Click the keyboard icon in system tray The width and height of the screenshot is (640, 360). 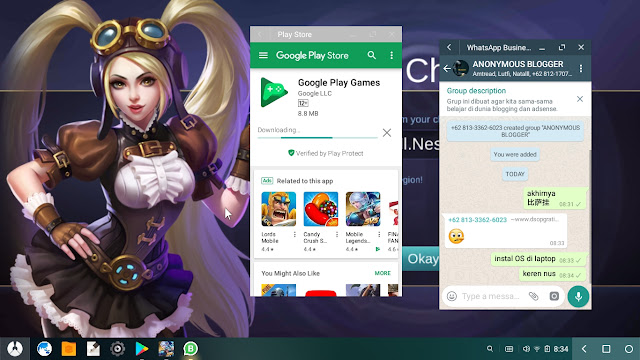[x=509, y=349]
